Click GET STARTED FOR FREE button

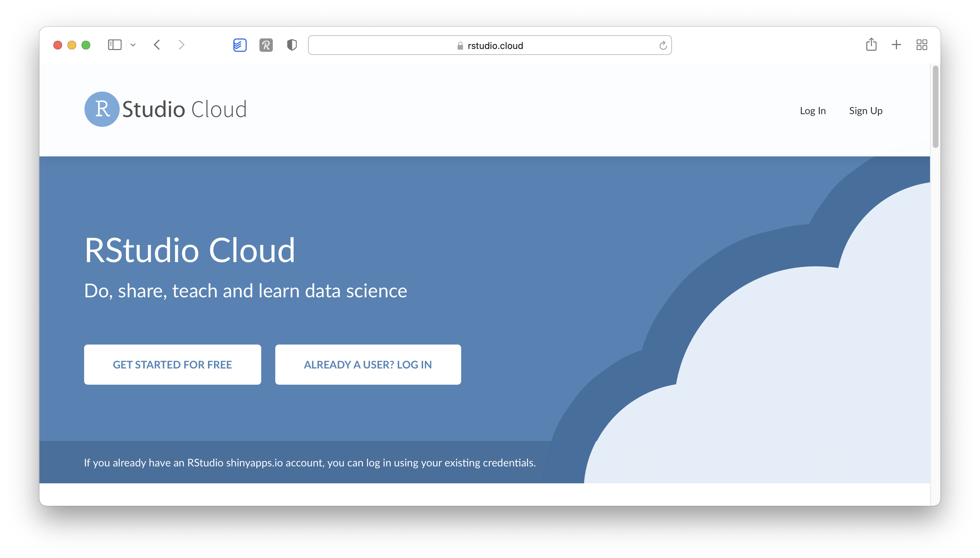tap(172, 364)
